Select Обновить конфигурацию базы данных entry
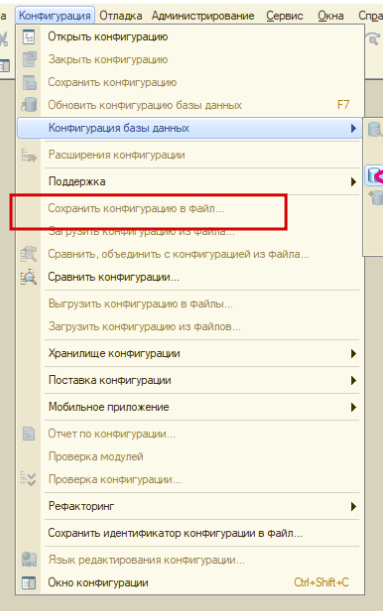The height and width of the screenshot is (611, 383). tap(190, 105)
